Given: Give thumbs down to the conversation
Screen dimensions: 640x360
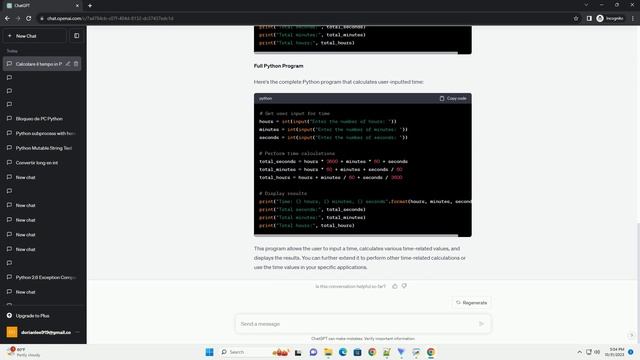Looking at the screenshot, I should (x=404, y=286).
